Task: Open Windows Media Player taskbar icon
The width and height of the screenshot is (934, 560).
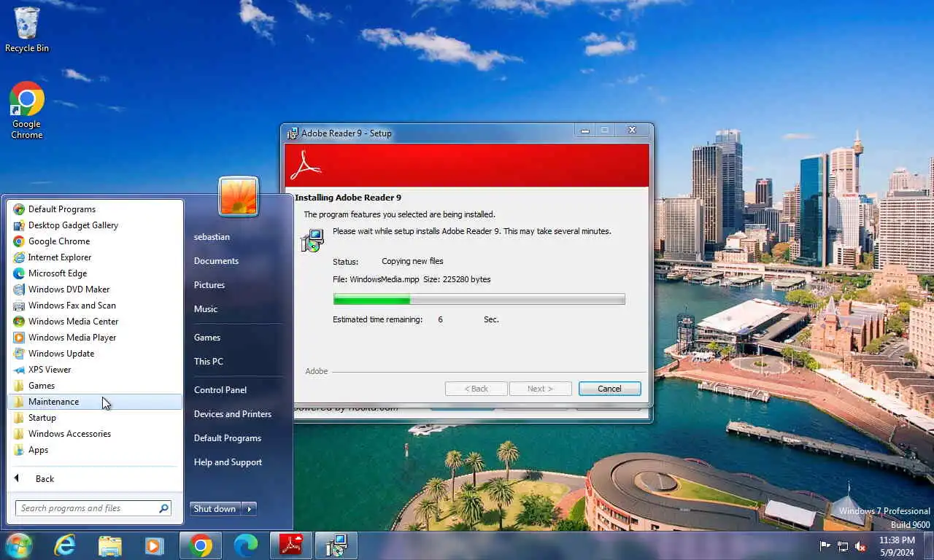Action: coord(154,545)
